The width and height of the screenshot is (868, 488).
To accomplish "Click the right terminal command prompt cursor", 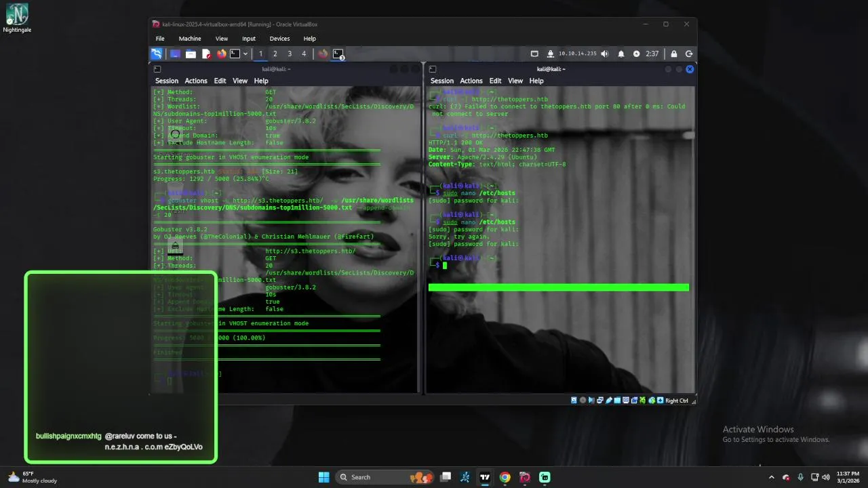I will tap(445, 265).
